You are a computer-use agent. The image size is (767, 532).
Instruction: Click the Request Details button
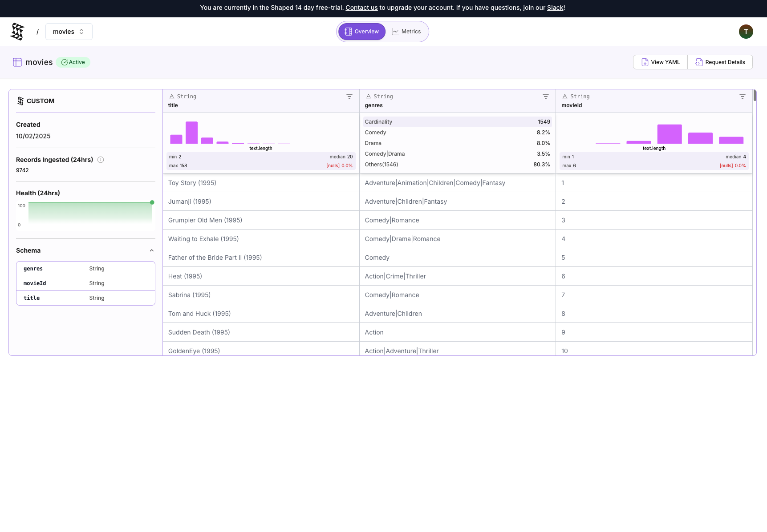tap(720, 62)
